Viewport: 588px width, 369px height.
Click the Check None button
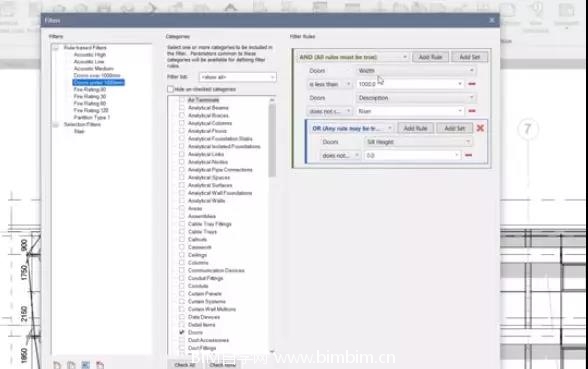pos(222,365)
